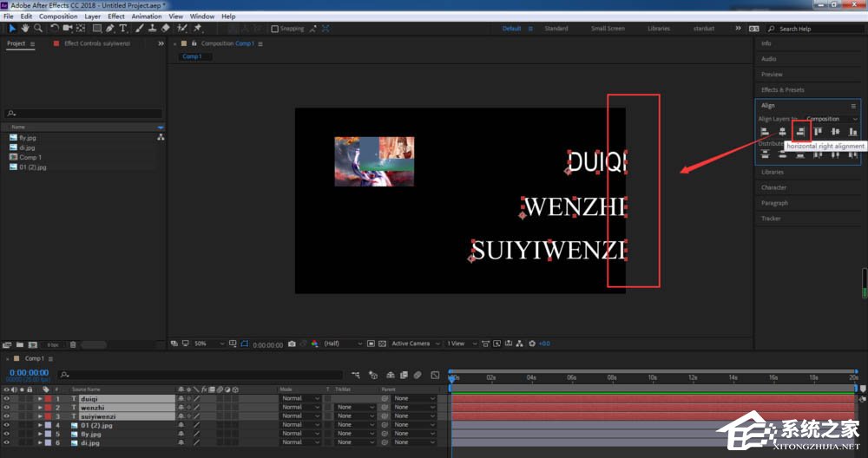The width and height of the screenshot is (868, 458).
Task: Hide the duiqi layer with eye icon
Action: [6, 399]
